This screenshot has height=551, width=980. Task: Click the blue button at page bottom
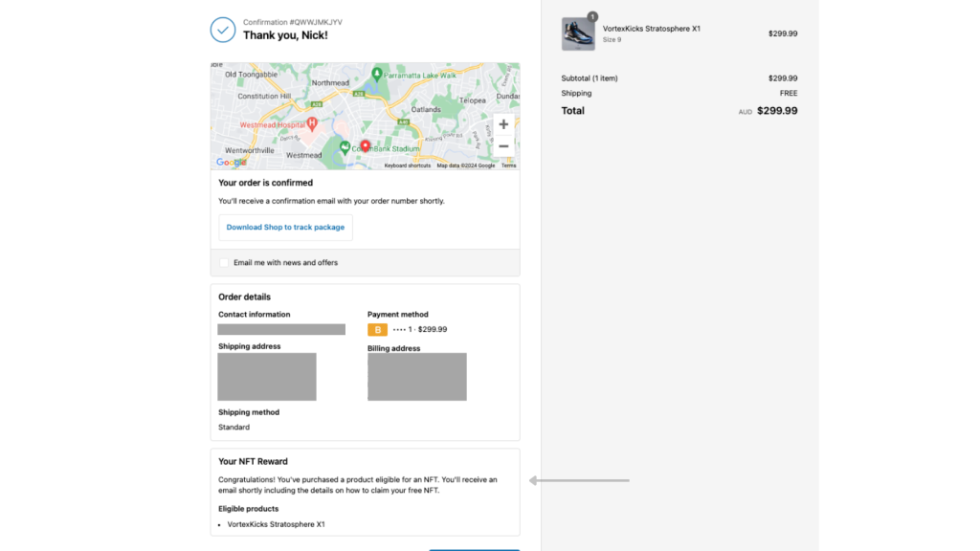point(474,548)
